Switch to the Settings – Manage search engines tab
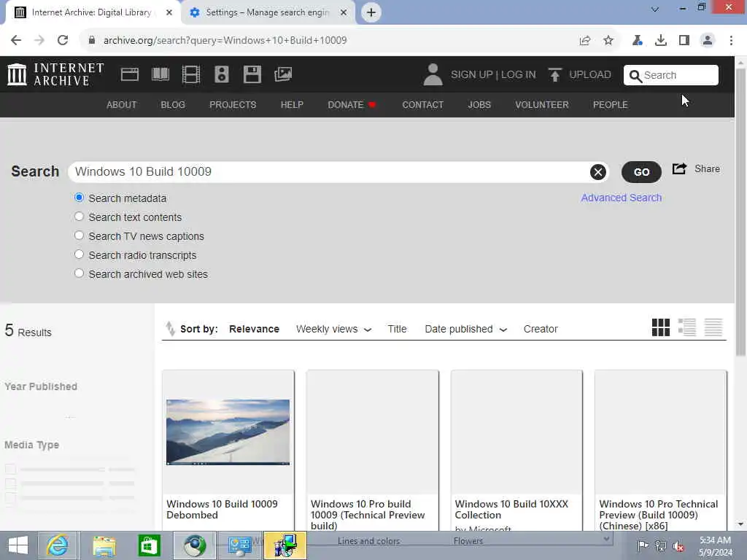 pyautogui.click(x=268, y=12)
